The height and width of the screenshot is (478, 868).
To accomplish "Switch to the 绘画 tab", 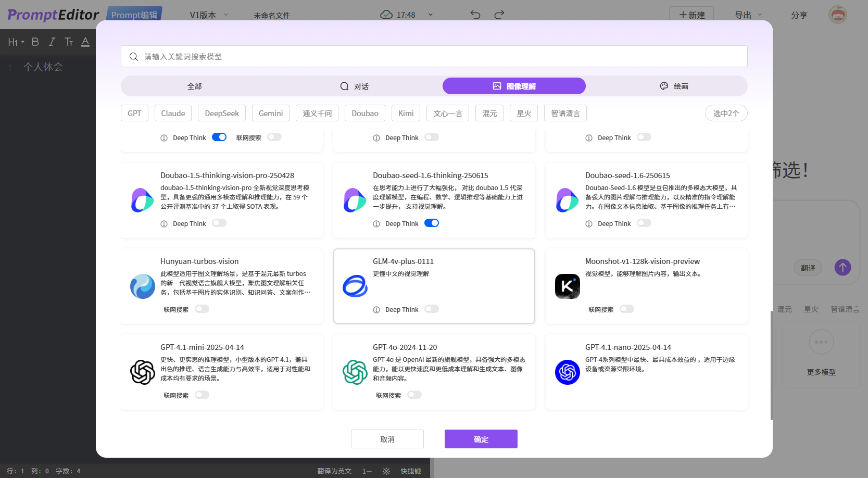I will point(674,86).
